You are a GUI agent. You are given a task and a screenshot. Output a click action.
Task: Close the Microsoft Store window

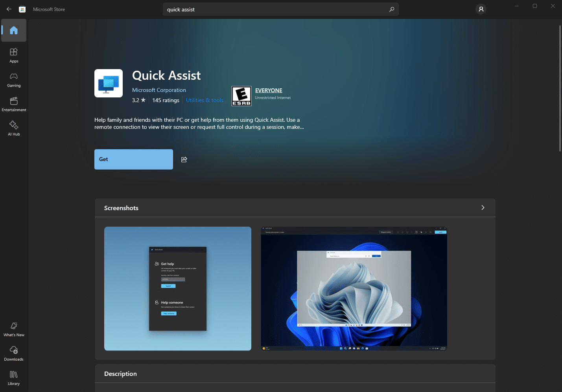point(553,6)
